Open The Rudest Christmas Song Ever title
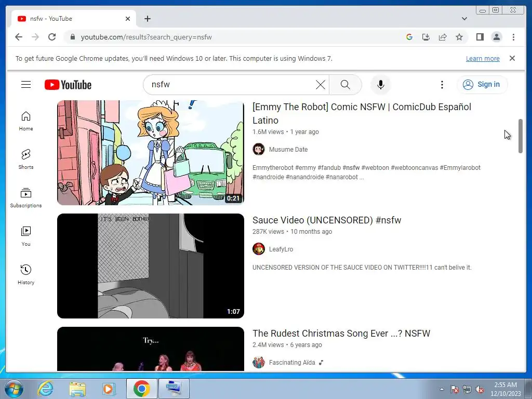Image resolution: width=532 pixels, height=399 pixels. pos(341,334)
